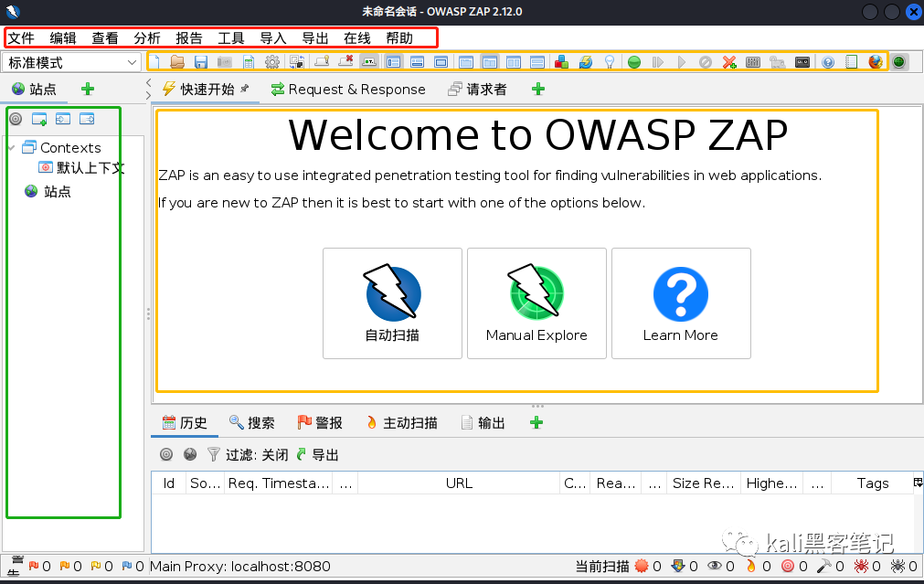Open the 文件 menu
This screenshot has width=924, height=584.
(21, 38)
